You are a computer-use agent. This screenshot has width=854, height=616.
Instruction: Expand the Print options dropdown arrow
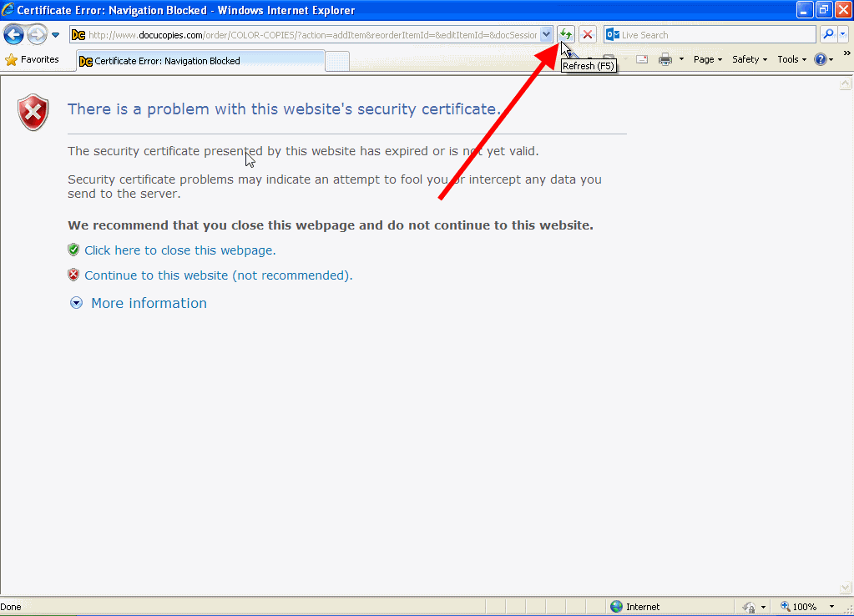(x=681, y=59)
